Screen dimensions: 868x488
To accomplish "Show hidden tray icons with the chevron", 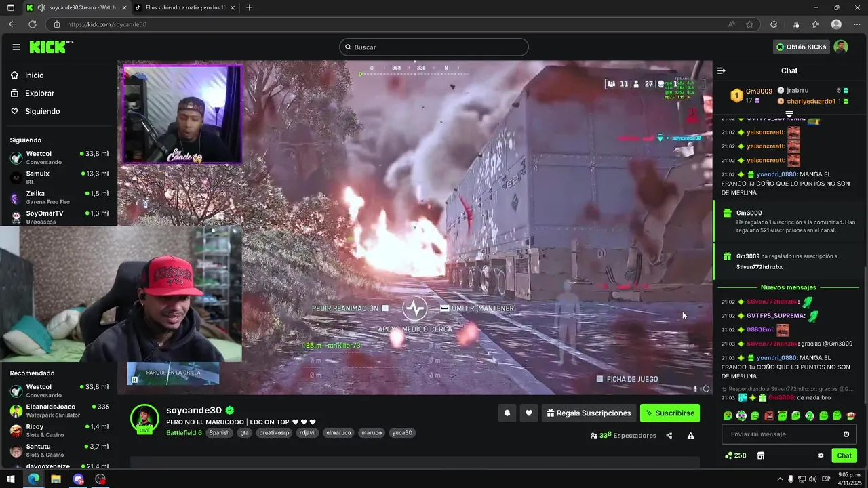I will coord(779,479).
